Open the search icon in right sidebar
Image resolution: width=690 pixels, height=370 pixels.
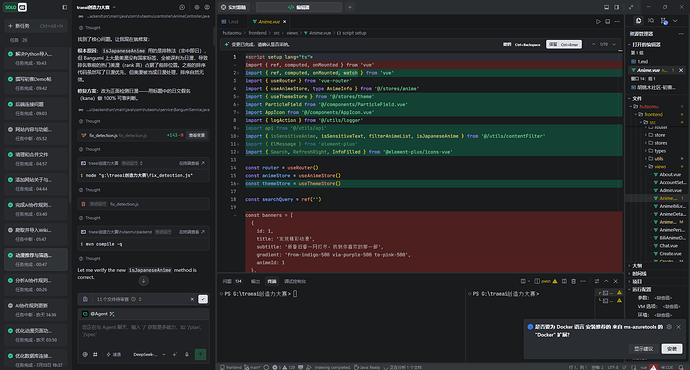pyautogui.click(x=651, y=21)
